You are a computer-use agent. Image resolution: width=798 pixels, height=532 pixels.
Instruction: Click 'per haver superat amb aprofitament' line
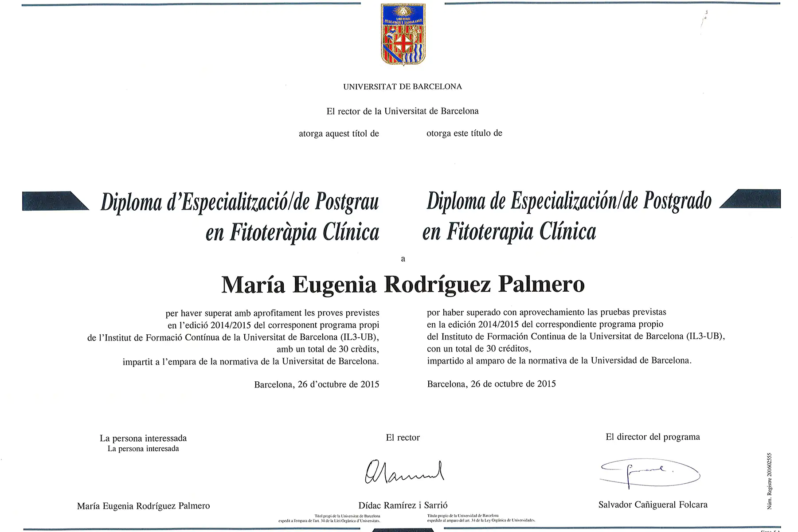click(272, 313)
